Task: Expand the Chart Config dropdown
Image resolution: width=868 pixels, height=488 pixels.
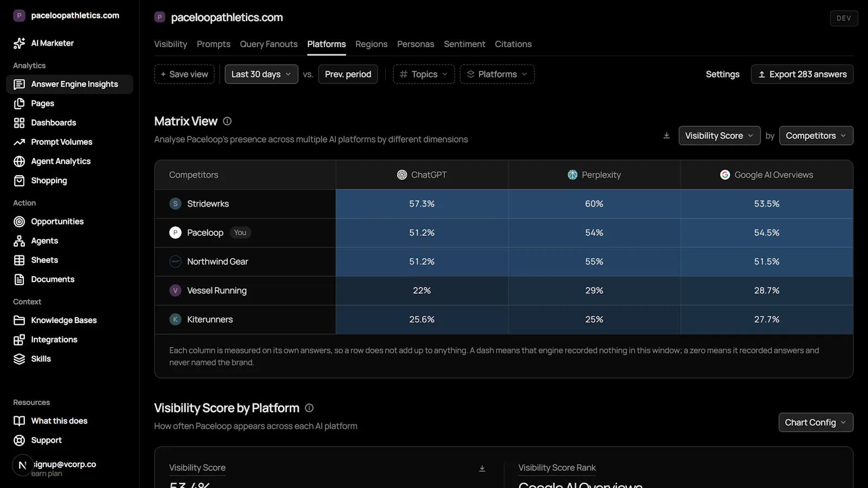Action: pos(816,422)
